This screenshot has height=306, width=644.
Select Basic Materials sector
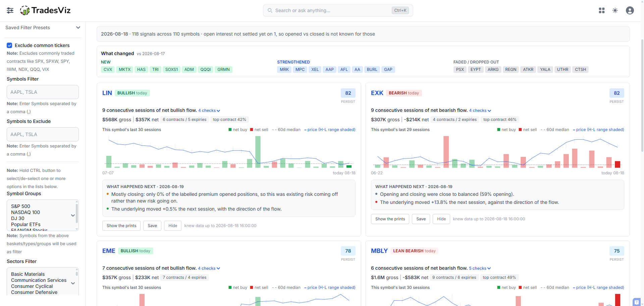(x=28, y=274)
